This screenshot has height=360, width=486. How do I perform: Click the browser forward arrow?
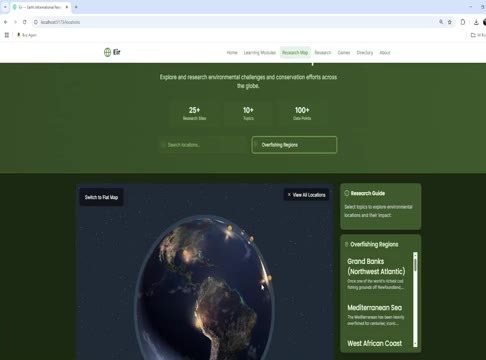click(15, 22)
